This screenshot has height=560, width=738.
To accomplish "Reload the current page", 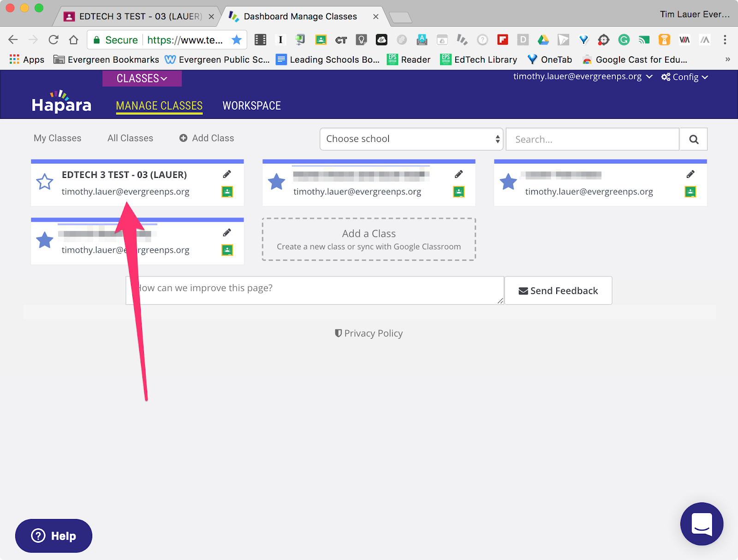I will coord(54,40).
